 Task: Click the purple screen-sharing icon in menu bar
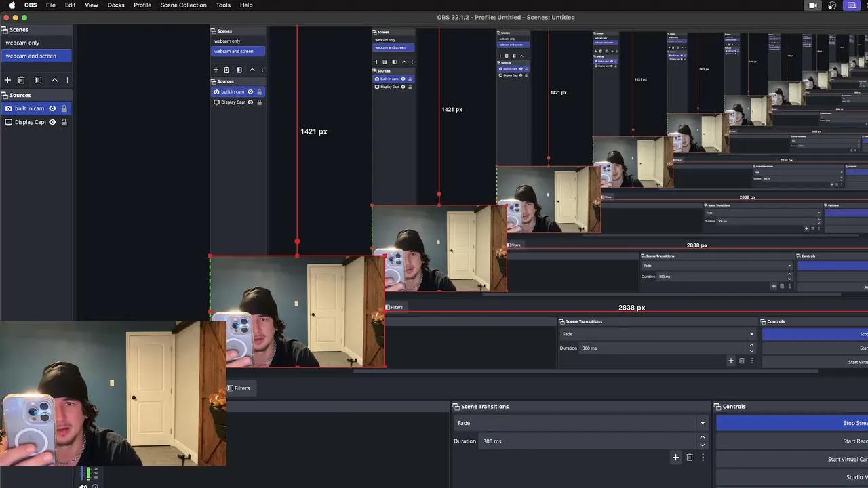(852, 5)
